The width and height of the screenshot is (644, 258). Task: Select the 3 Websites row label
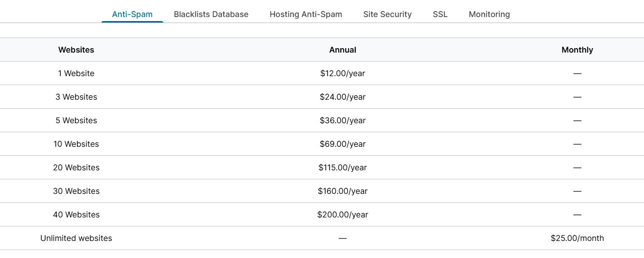(76, 97)
